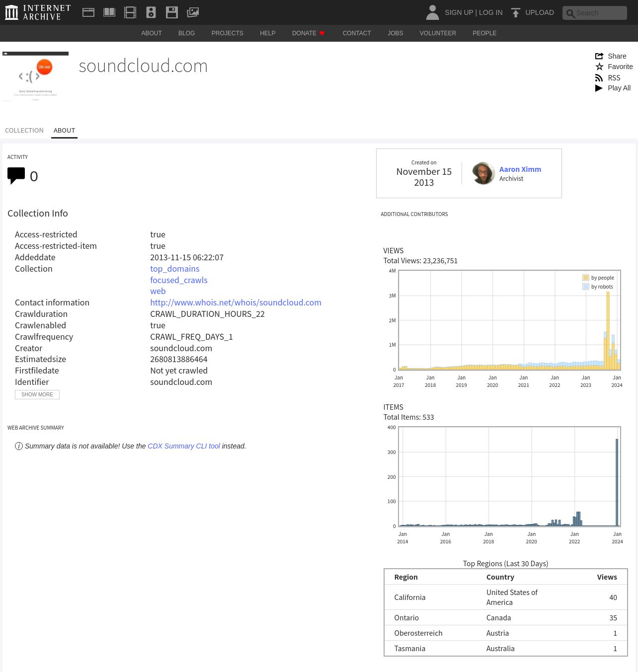Click the activity comment bubble icon
The width and height of the screenshot is (638, 672).
[x=16, y=176]
